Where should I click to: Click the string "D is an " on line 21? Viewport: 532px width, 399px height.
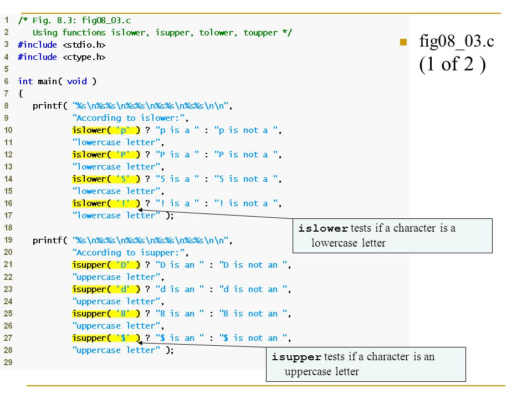[x=180, y=265]
